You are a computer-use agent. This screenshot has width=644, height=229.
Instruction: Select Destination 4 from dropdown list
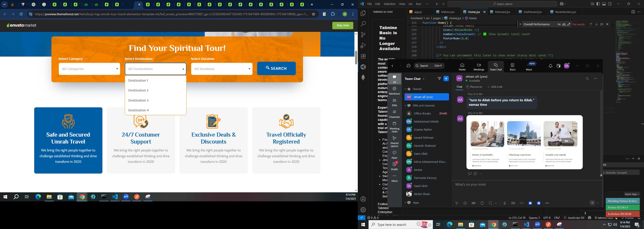(x=155, y=110)
